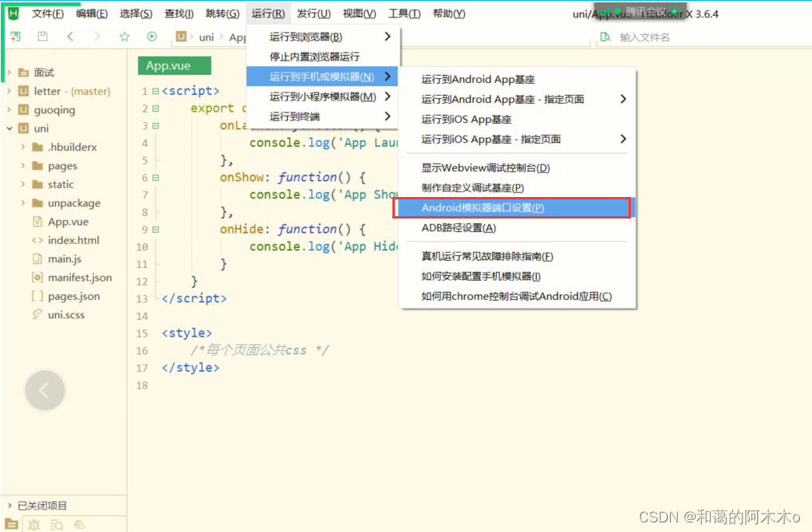Fold the onShow function at line 6
The width and height of the screenshot is (812, 532).
point(156,178)
